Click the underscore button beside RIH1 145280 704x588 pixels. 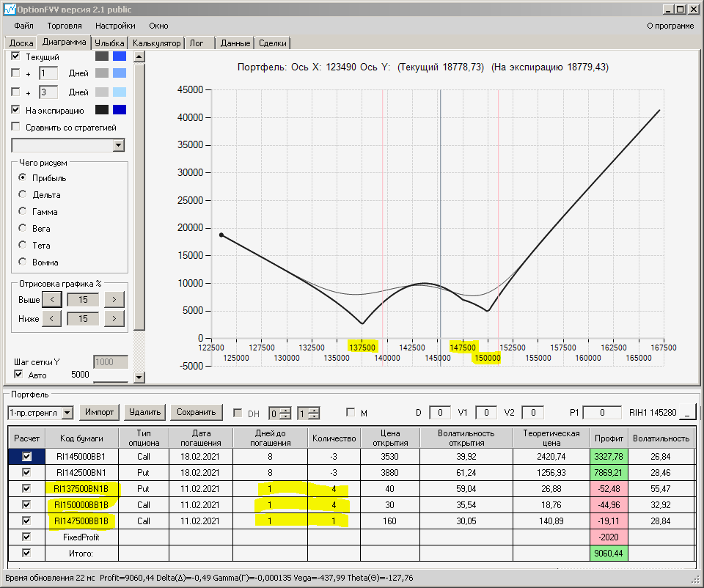pos(687,413)
